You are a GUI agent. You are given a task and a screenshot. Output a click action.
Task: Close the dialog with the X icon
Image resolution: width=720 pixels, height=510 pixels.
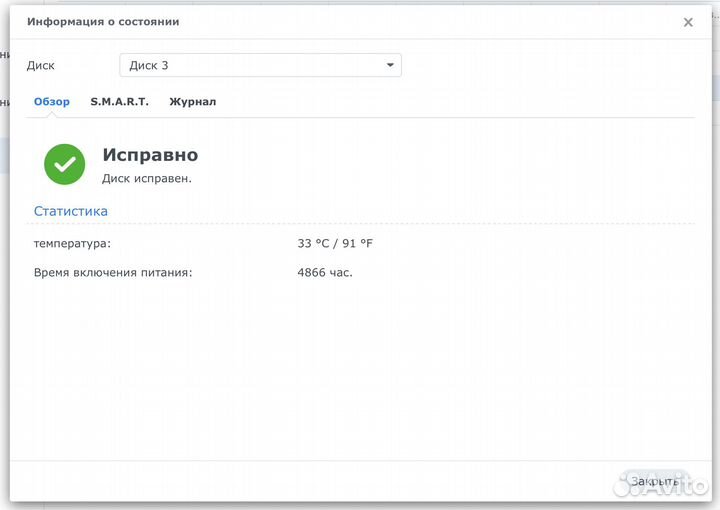pos(688,22)
